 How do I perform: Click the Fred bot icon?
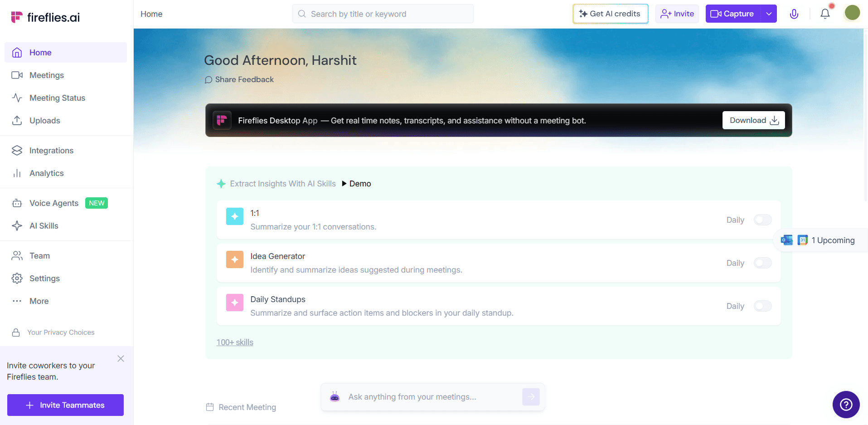[335, 397]
